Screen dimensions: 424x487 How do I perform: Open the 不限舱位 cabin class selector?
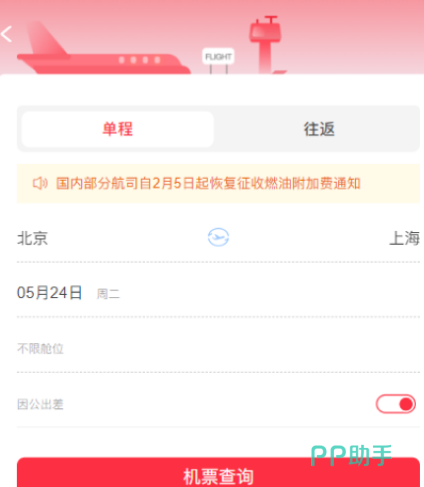coord(218,349)
